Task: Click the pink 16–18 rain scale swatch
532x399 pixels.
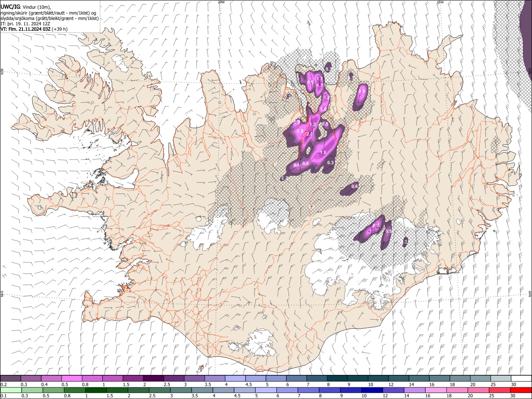Action: pyautogui.click(x=435, y=390)
